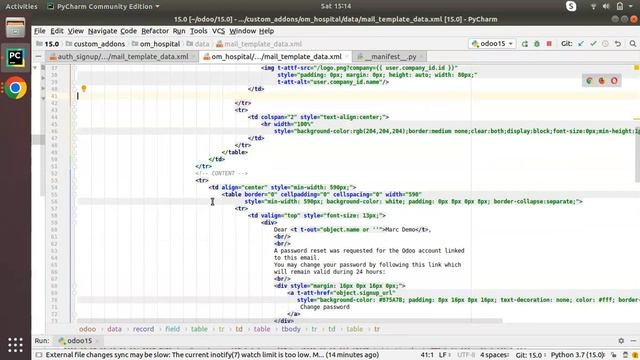Stop the running process with red square
This screenshot has height=360, width=640.
pyautogui.click(x=549, y=44)
